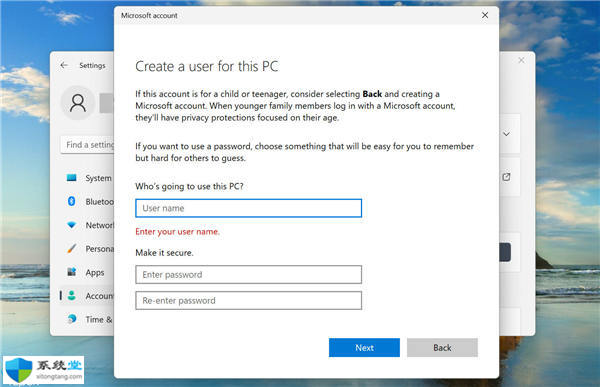The image size is (600, 387).
Task: Open Time & language icon in Settings
Action: click(x=72, y=319)
